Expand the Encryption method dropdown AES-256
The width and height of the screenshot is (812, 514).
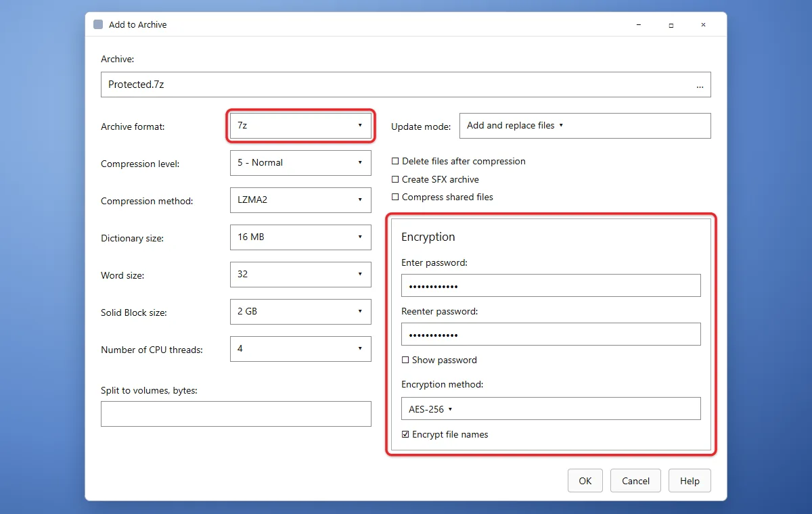pos(551,409)
